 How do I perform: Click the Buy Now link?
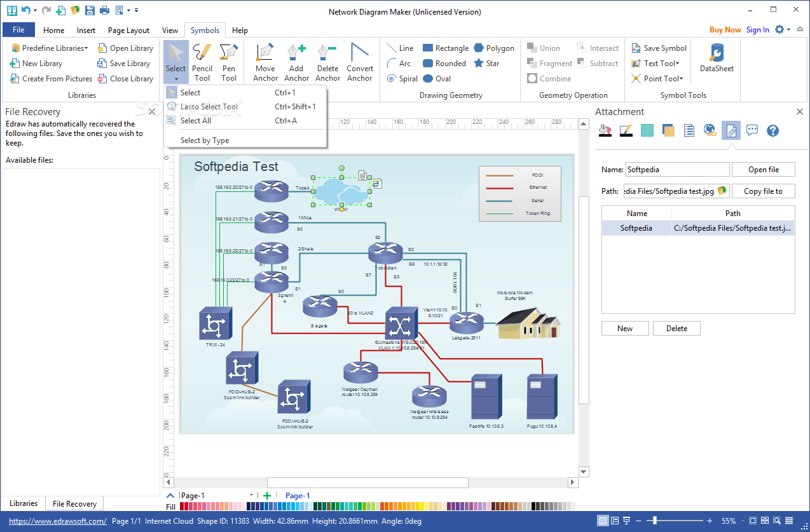click(x=725, y=30)
